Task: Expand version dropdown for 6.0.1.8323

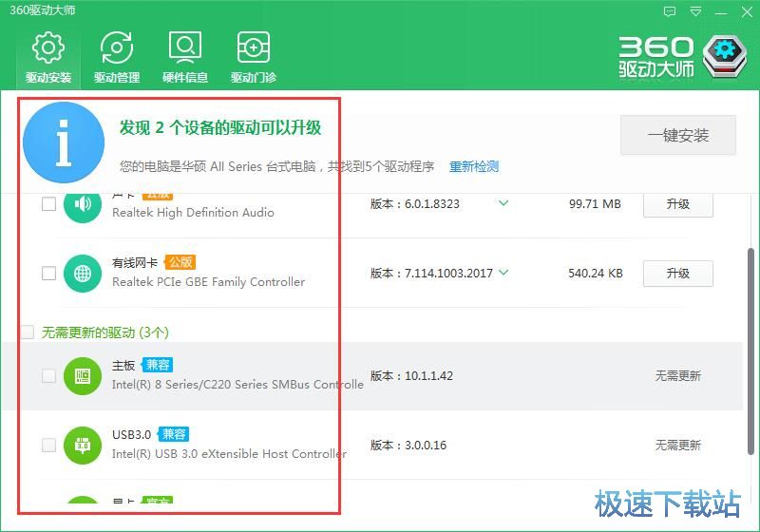Action: [503, 203]
